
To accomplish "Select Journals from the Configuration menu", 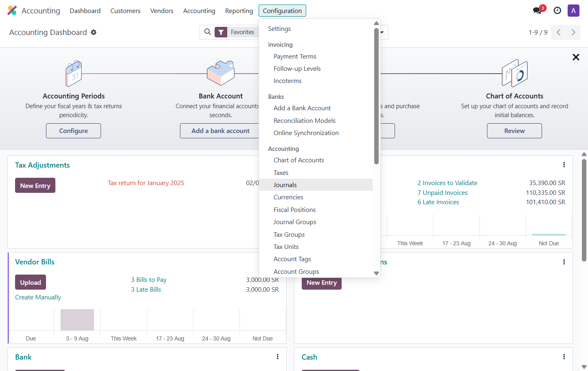I will click(316, 185).
